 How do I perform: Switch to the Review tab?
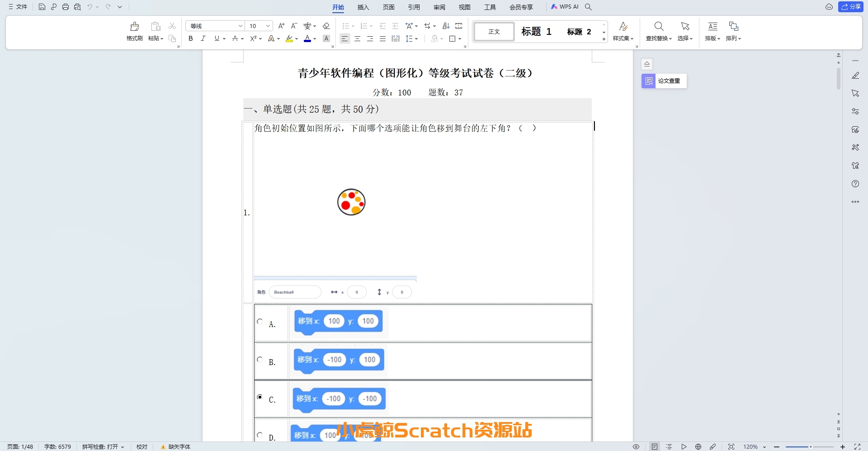pos(439,7)
